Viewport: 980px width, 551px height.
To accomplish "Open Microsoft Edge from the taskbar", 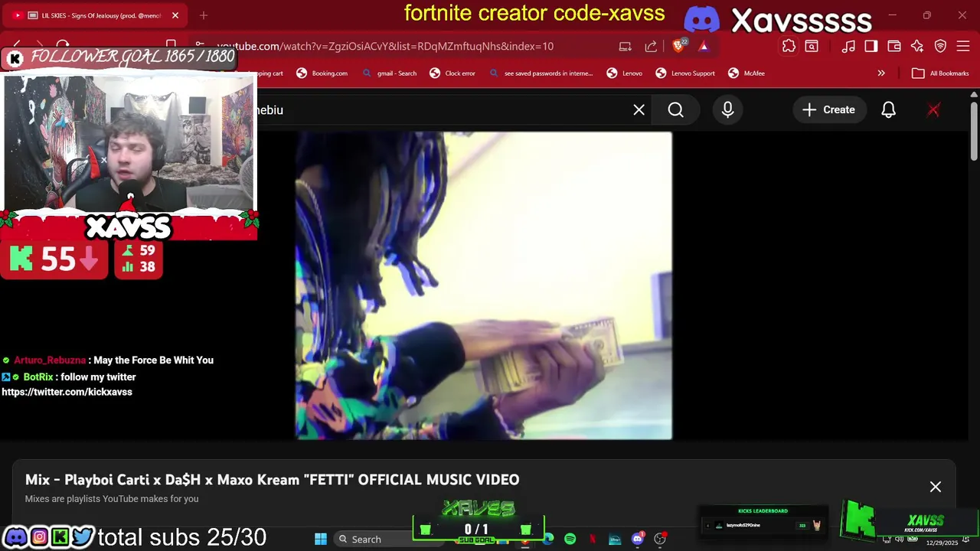I will coord(548,540).
